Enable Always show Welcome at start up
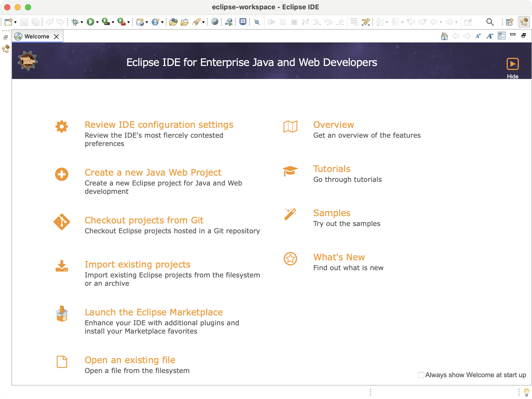This screenshot has width=532, height=399. (421, 375)
